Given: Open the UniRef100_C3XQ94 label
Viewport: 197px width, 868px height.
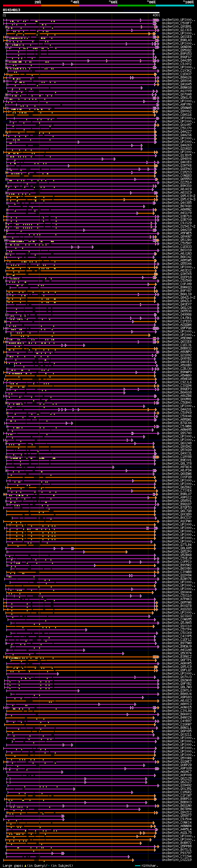Looking at the screenshot, I should click(x=177, y=386).
